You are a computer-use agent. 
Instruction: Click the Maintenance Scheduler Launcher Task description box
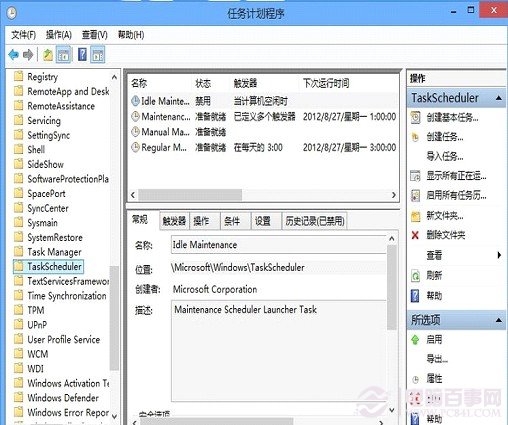[279, 351]
